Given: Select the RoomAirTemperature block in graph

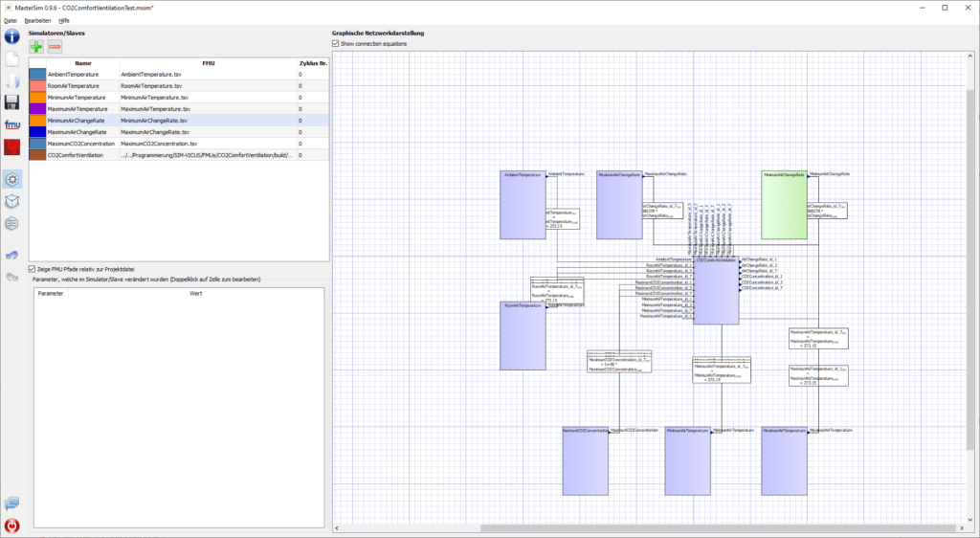Looking at the screenshot, I should click(523, 336).
